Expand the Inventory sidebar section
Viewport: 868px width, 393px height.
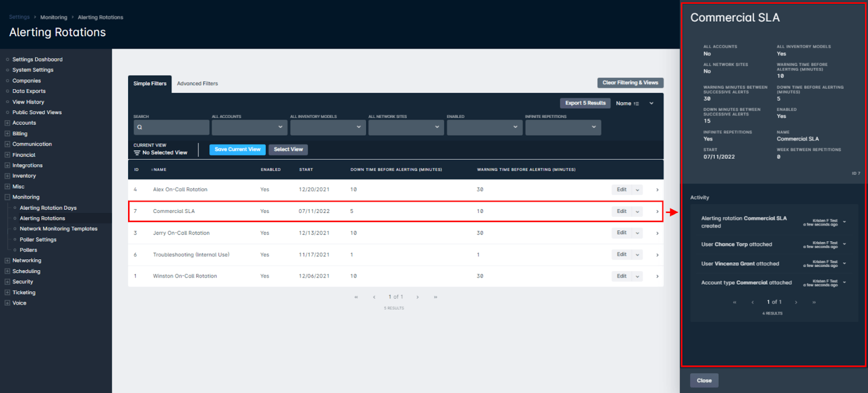(x=7, y=176)
